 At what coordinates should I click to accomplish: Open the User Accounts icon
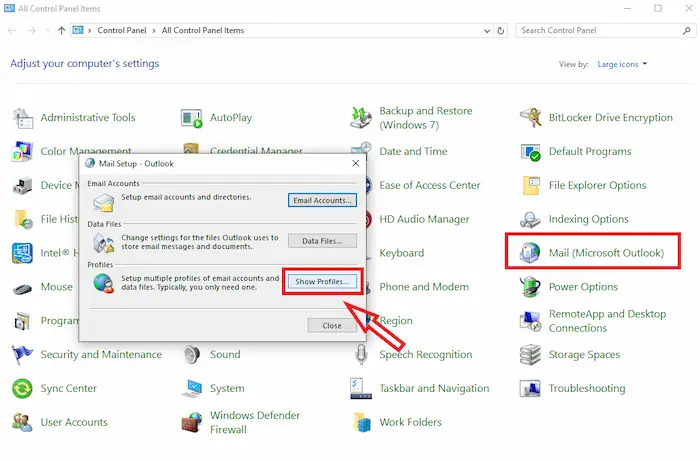pos(22,422)
